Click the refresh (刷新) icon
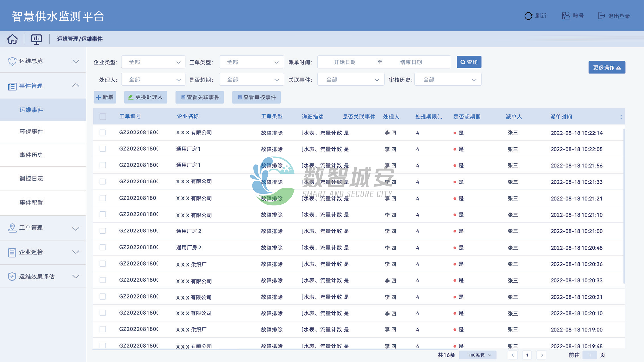 528,16
